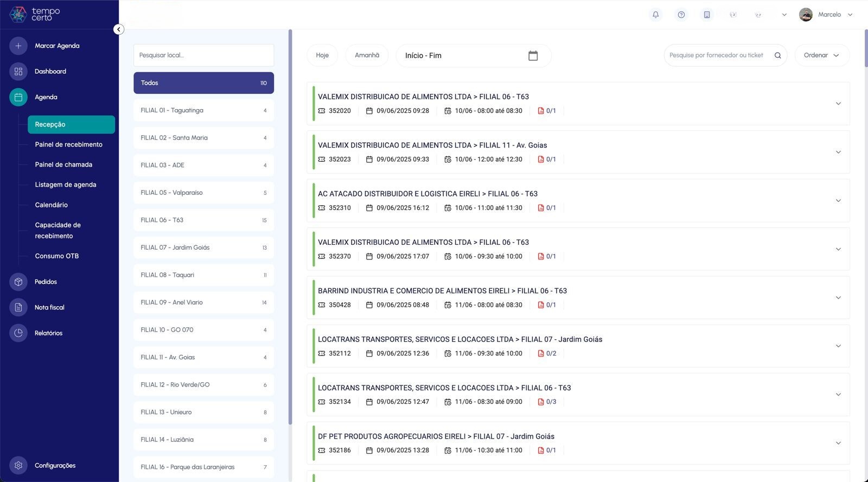Click the Configurações gear icon
Screen dimensions: 868x482
coord(18,465)
